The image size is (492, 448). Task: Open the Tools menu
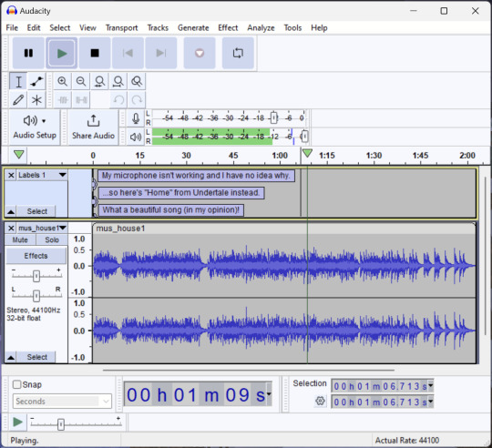(x=292, y=28)
